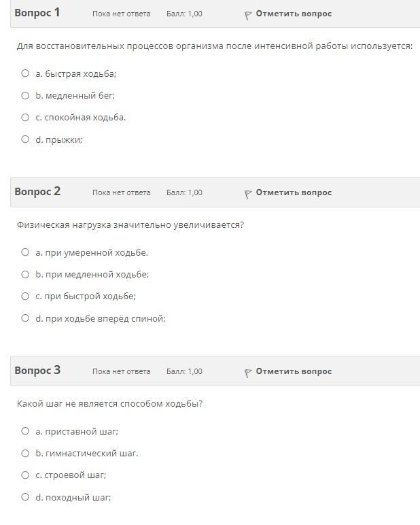The height and width of the screenshot is (525, 420).
Task: Select 'при умеренной ходьбе' radio button
Action: click(x=25, y=252)
